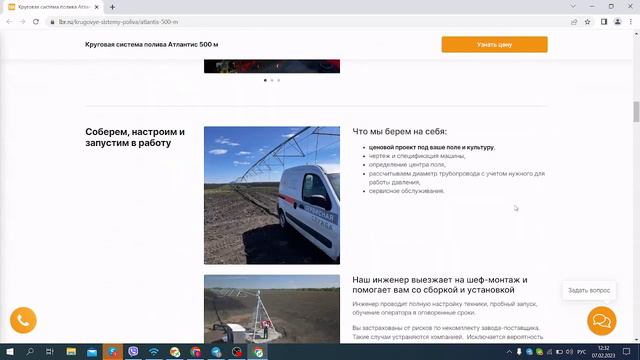Click heading Наш инженер выезжает на шеф-монтаж
The width and height of the screenshot is (640, 360).
tap(440, 285)
